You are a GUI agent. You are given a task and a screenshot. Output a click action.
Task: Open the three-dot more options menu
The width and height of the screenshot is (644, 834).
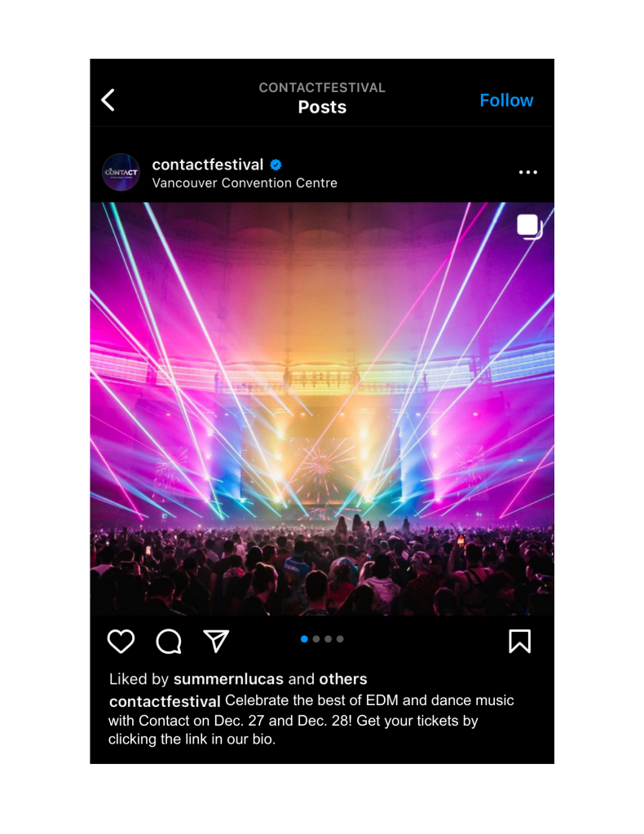(528, 172)
